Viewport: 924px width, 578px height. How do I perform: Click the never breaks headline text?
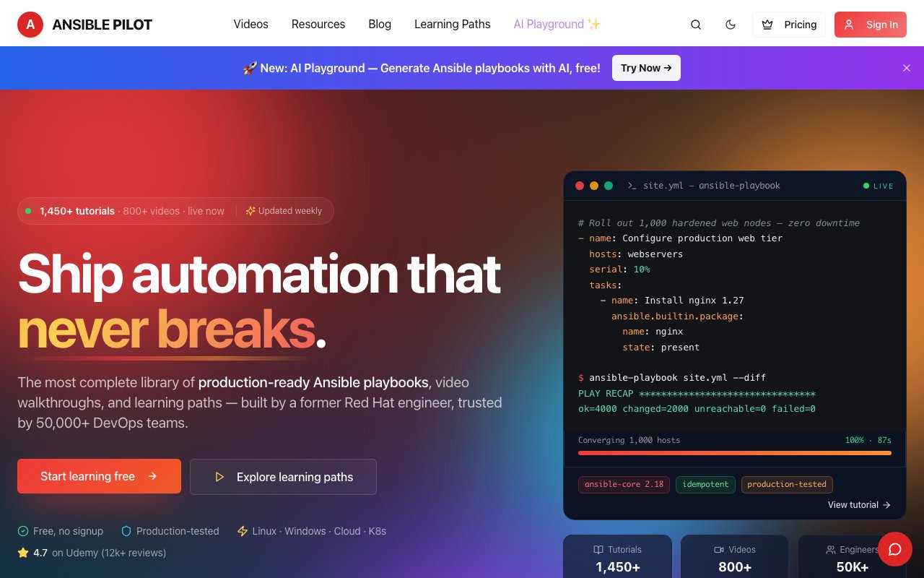coord(166,328)
